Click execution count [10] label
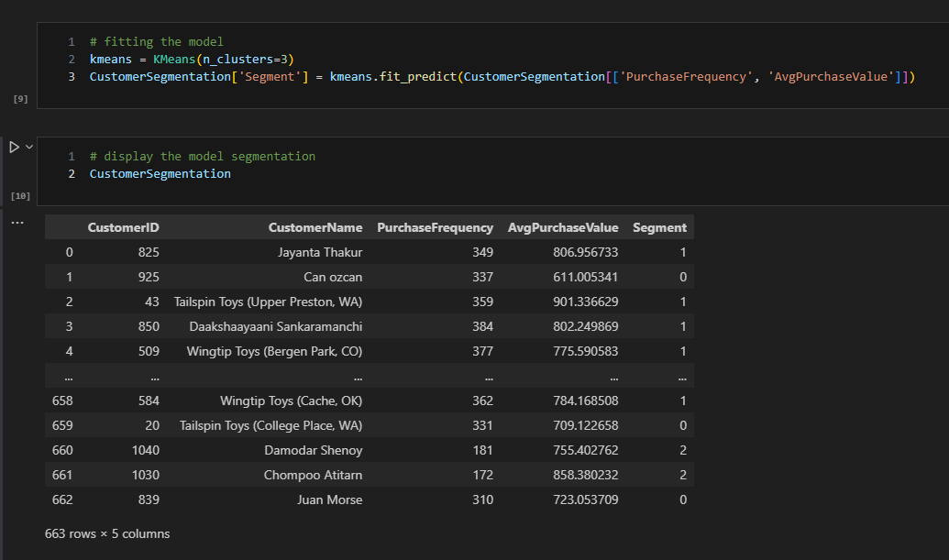This screenshot has height=560, width=949. (20, 196)
